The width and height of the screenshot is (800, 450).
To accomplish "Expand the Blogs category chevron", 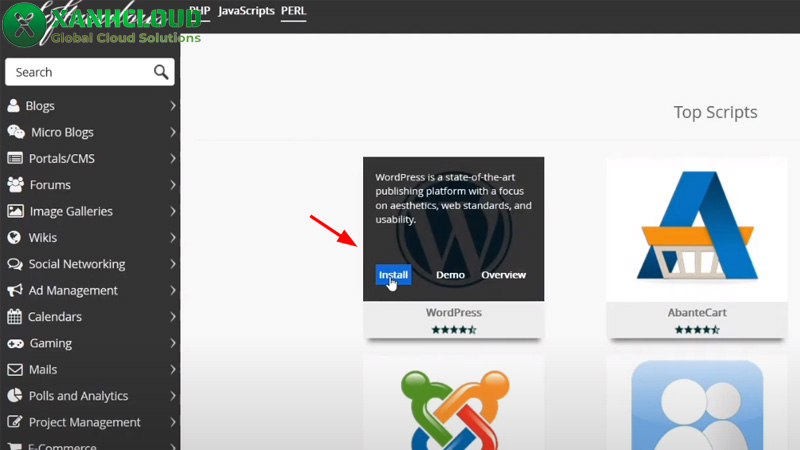I will pos(173,106).
